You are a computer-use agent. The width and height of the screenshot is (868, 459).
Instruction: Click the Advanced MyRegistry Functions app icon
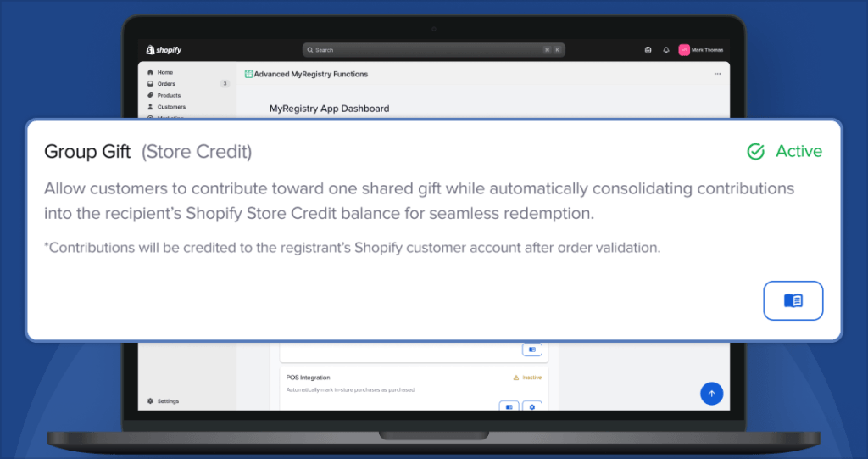coord(248,74)
